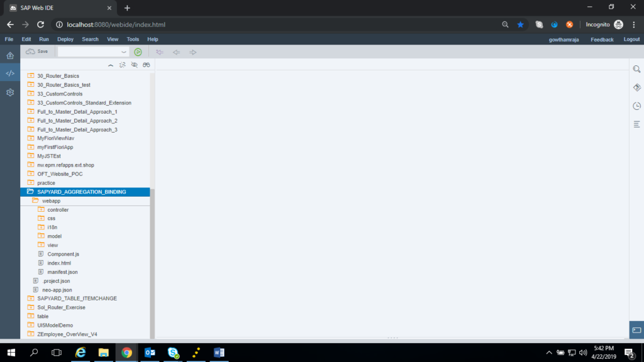Expand Full_to_Master_Detail_Approach_1 folder
644x362 pixels.
point(31,112)
